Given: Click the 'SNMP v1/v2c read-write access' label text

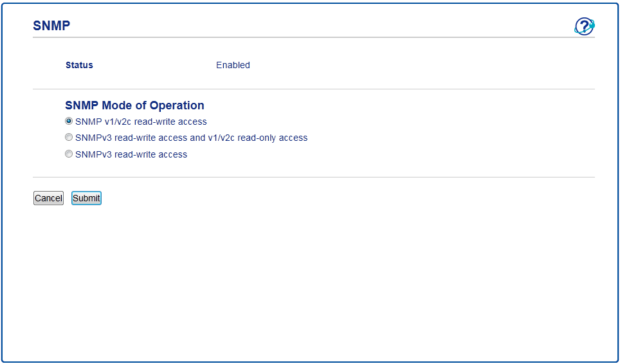Looking at the screenshot, I should click(x=141, y=122).
